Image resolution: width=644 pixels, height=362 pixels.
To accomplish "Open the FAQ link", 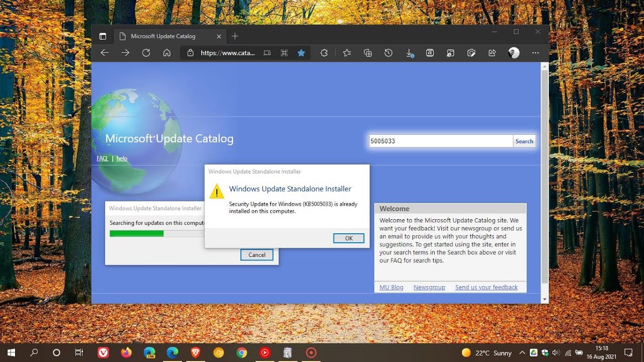I will pos(102,158).
